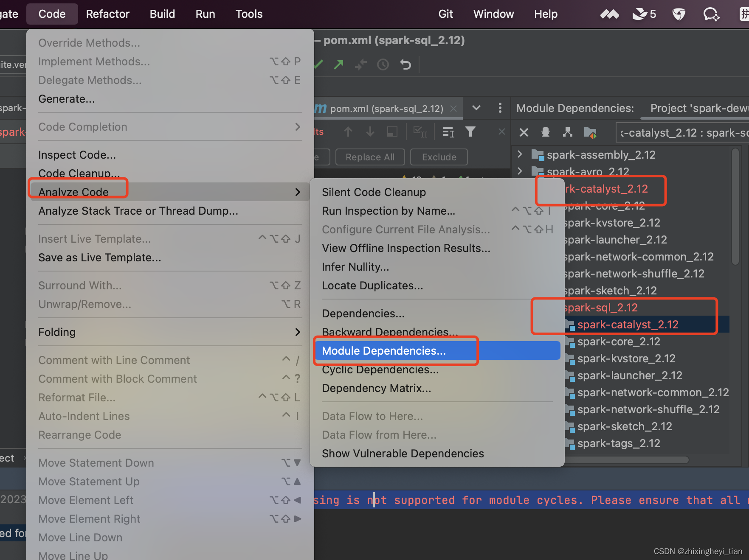Choose Generate... in Code menu
749x560 pixels.
170,99
